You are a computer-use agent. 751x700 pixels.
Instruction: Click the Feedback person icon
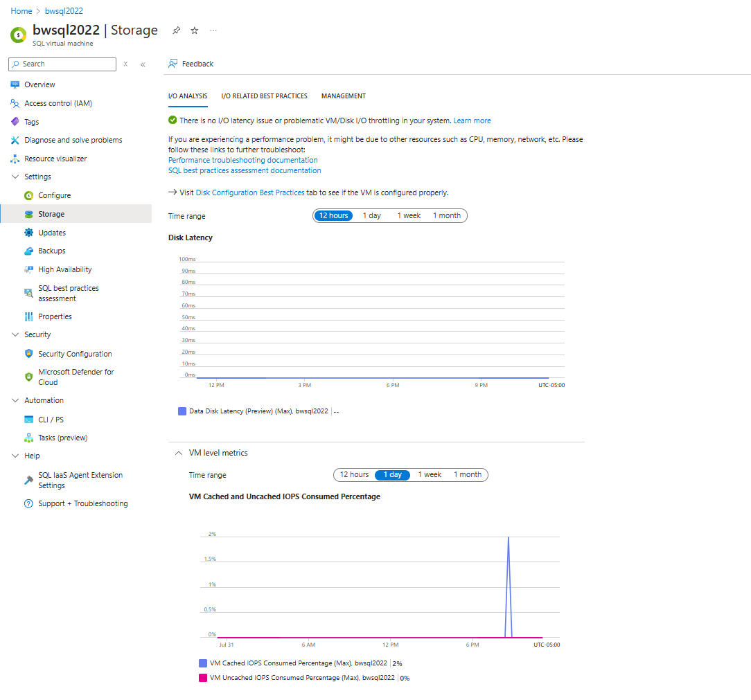click(x=173, y=64)
